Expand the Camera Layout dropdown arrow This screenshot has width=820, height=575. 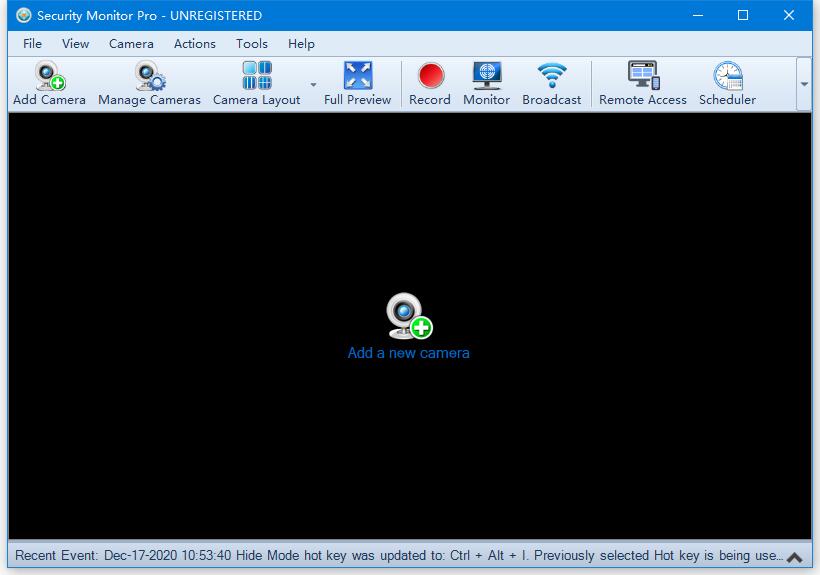pyautogui.click(x=313, y=84)
